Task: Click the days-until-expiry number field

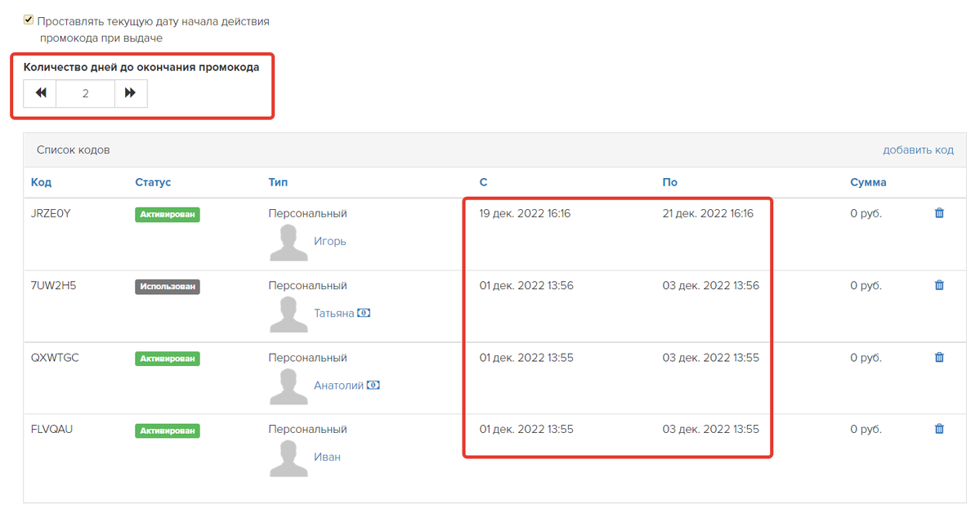Action: tap(86, 93)
